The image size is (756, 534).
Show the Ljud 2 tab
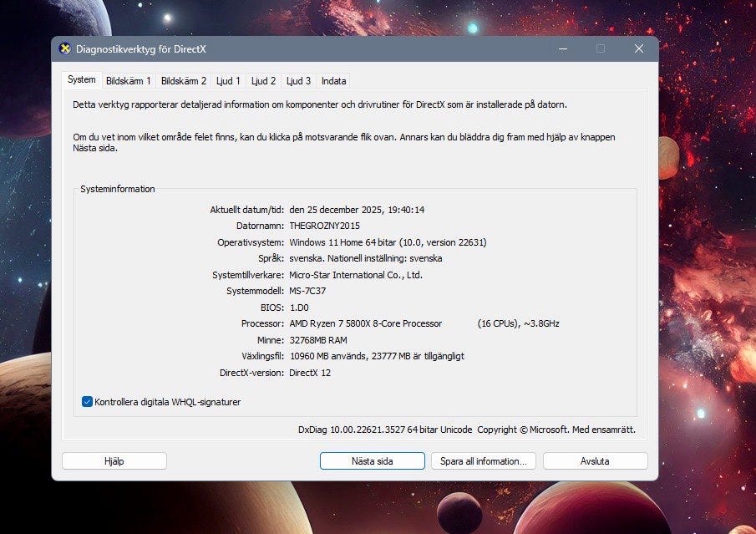point(263,81)
